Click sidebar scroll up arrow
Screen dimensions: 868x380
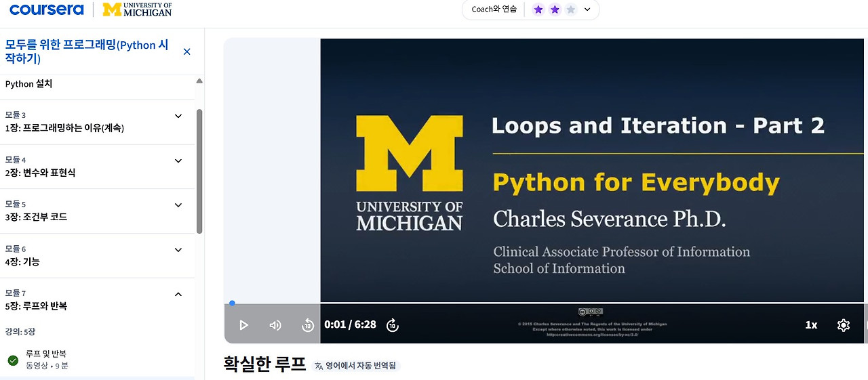[x=199, y=81]
